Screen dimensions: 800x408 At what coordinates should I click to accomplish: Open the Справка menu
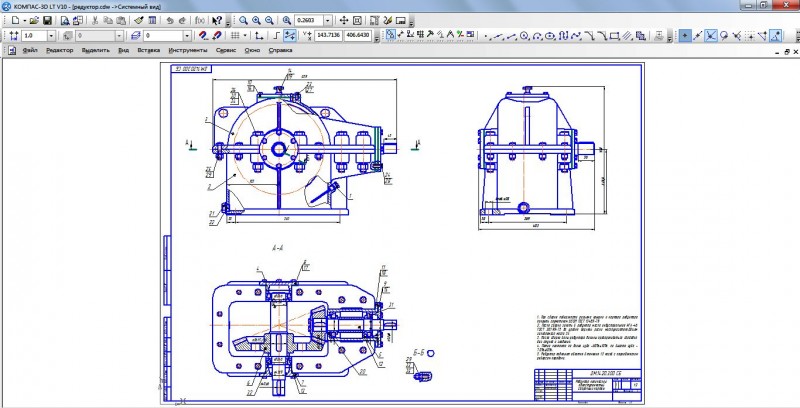point(281,50)
